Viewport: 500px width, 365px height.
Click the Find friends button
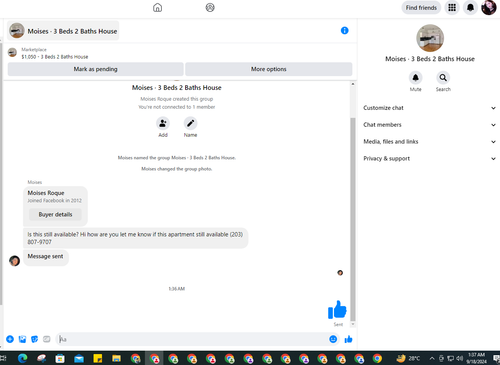pos(421,7)
